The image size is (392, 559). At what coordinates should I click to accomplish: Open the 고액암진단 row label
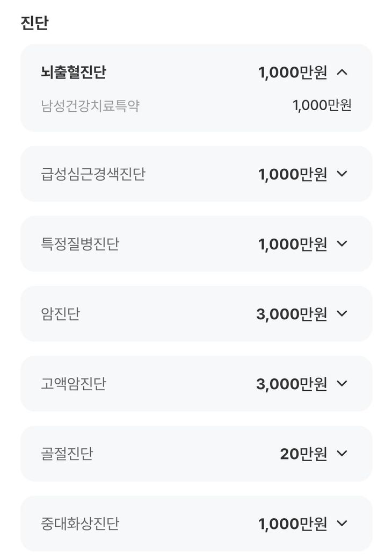pyautogui.click(x=74, y=384)
